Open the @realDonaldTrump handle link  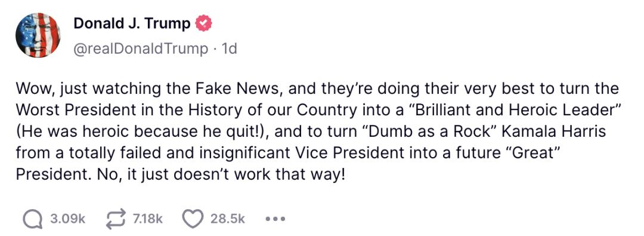pyautogui.click(x=141, y=49)
